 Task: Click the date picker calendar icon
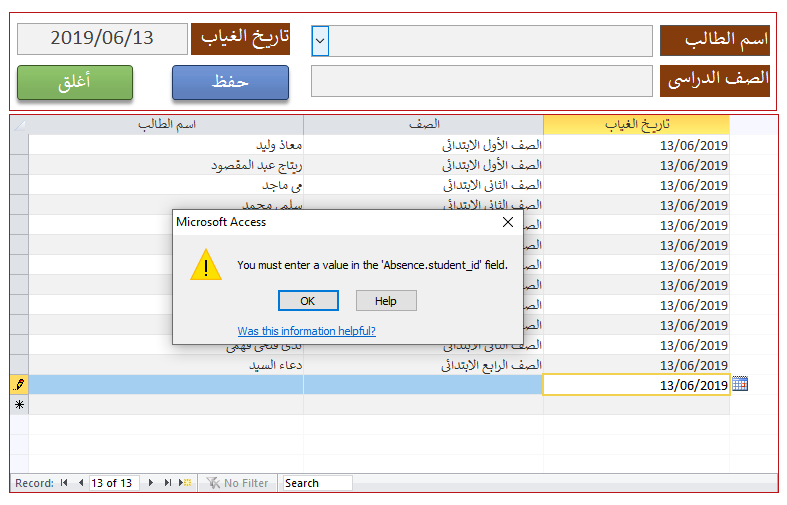tap(740, 384)
